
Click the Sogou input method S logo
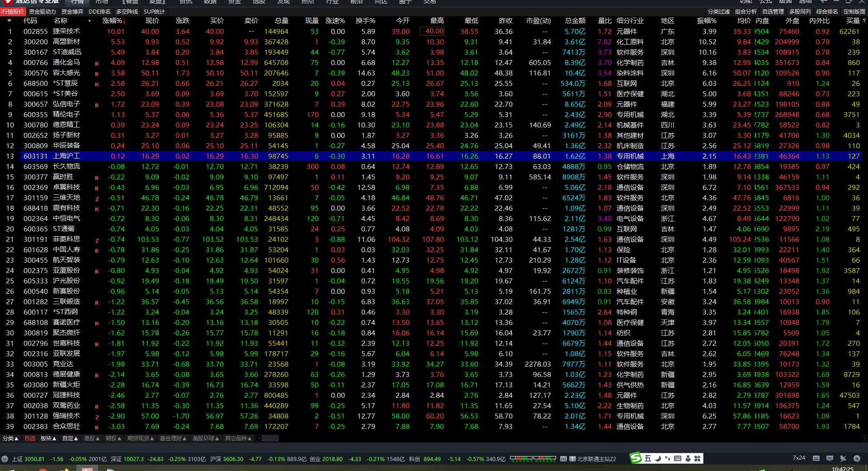(x=636, y=458)
